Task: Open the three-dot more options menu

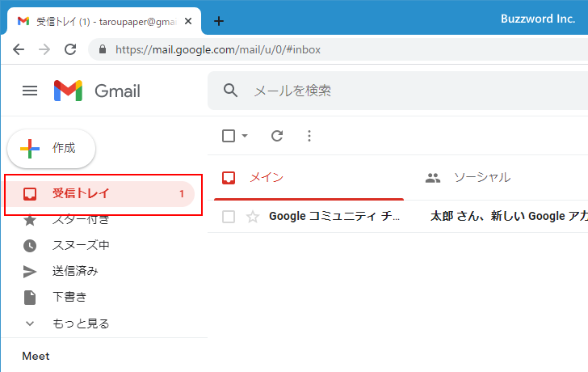Action: tap(309, 136)
